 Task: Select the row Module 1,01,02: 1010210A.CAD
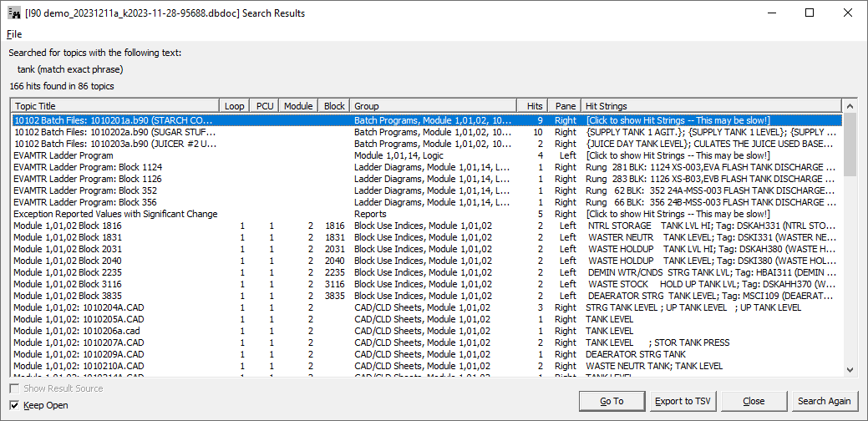(x=427, y=366)
